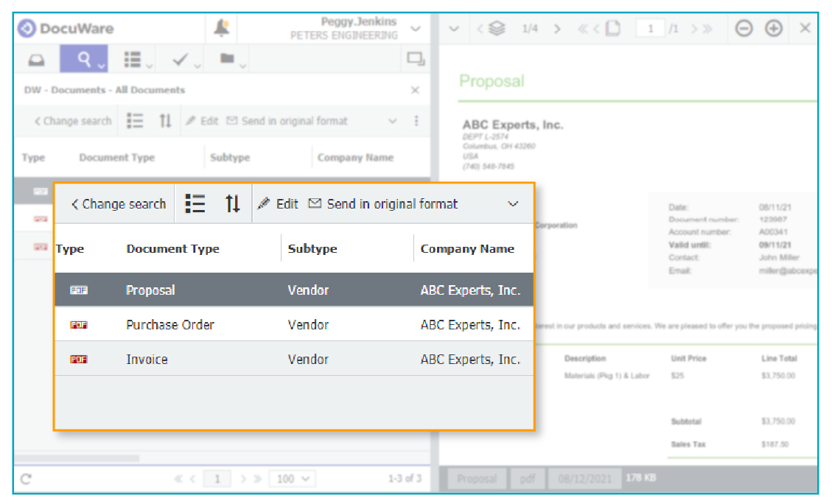Image resolution: width=832 pixels, height=504 pixels.
Task: Go to next page in viewer
Action: (x=694, y=29)
